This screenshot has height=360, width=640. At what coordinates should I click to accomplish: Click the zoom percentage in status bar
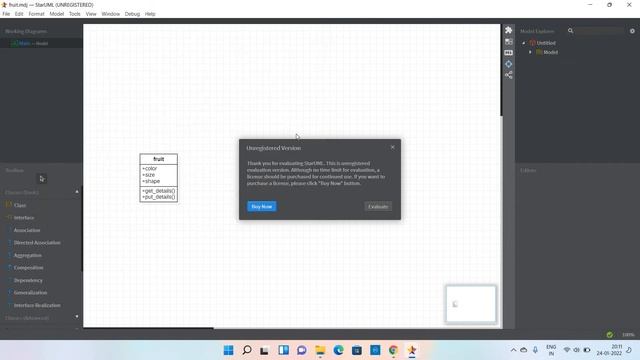628,335
